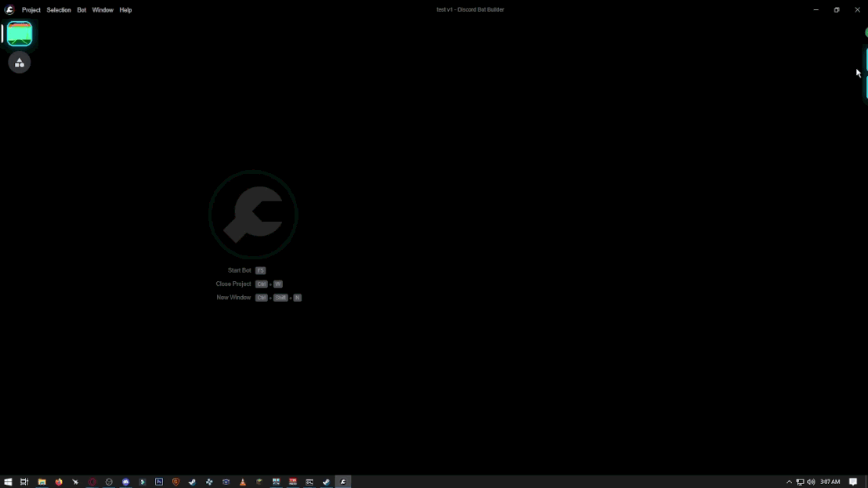Open the Project menu
Image resolution: width=868 pixels, height=488 pixels.
(x=31, y=10)
